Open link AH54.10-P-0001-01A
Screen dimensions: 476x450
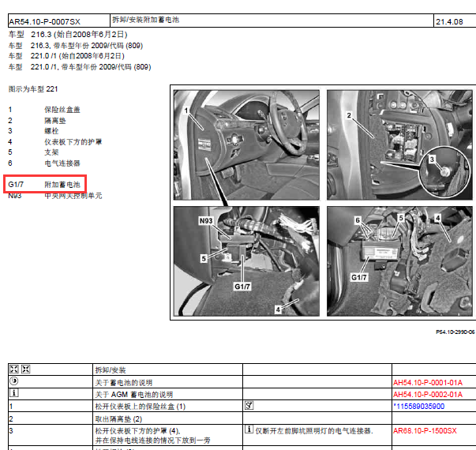click(428, 383)
